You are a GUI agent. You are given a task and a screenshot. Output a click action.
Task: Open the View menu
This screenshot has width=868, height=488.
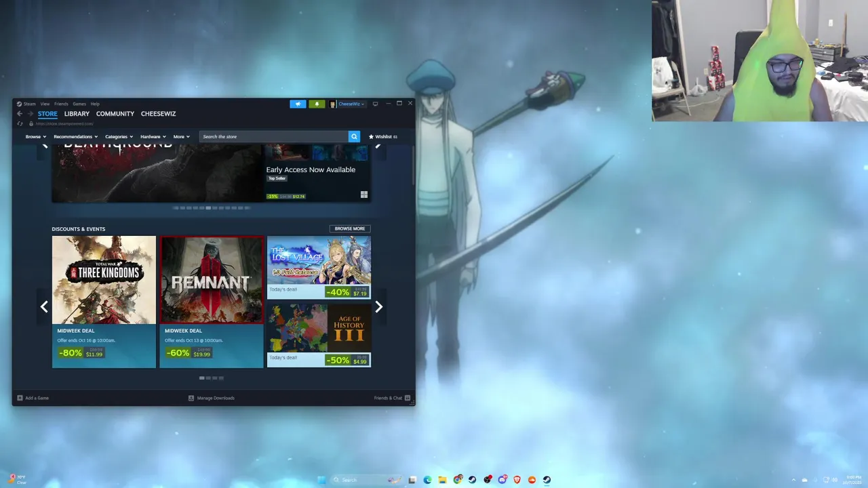point(45,104)
